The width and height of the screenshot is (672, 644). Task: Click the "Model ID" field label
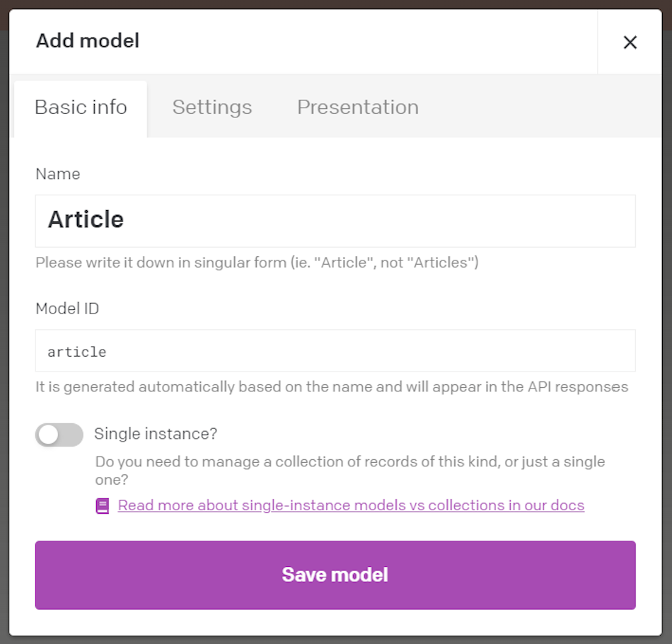click(67, 309)
